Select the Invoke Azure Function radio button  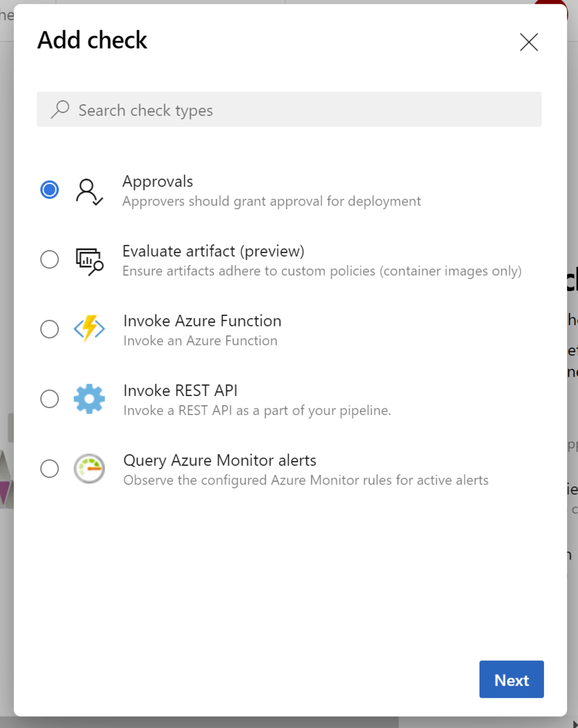pos(50,329)
